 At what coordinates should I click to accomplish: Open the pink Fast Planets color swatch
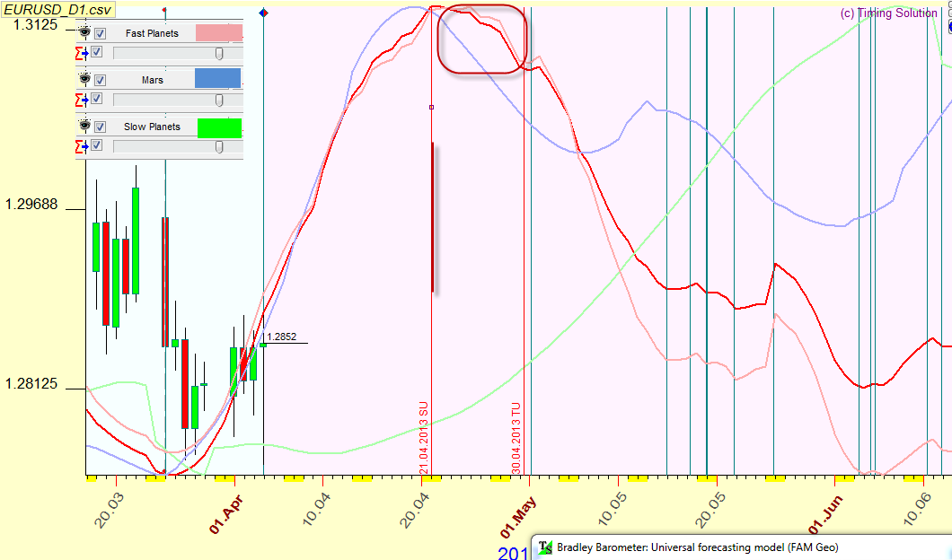218,33
